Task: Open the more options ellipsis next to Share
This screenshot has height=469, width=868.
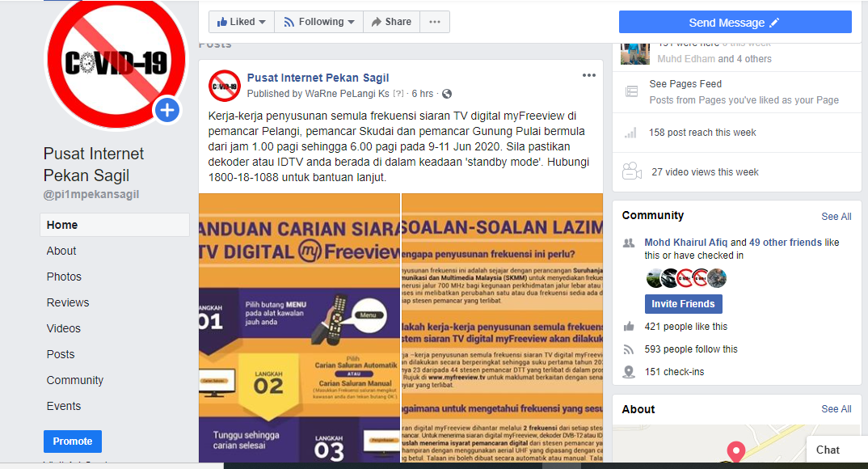Action: 435,22
